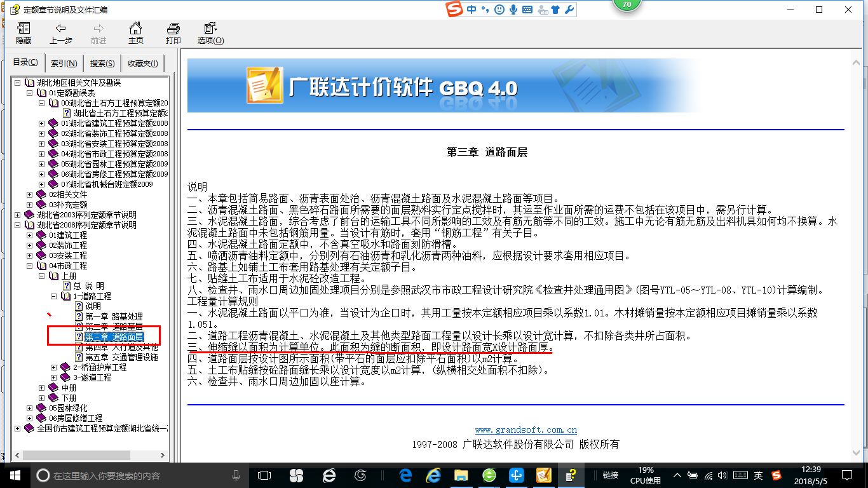Open the Windows Start menu
This screenshot has height=488, width=868.
[15, 475]
